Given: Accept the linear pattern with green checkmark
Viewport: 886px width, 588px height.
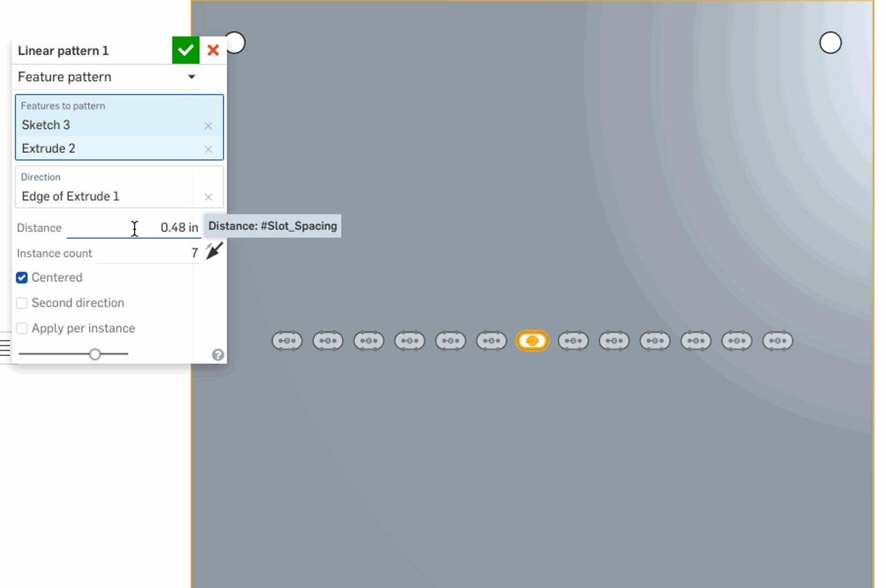Looking at the screenshot, I should point(186,50).
